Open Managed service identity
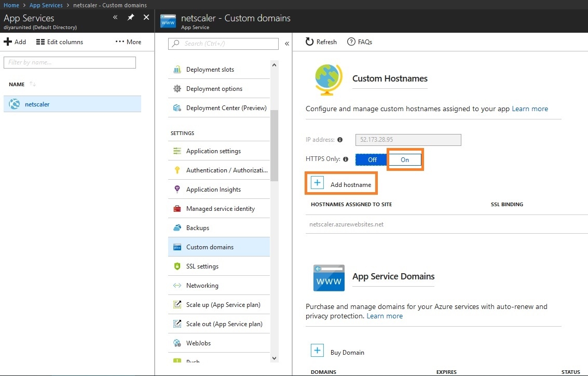 219,209
